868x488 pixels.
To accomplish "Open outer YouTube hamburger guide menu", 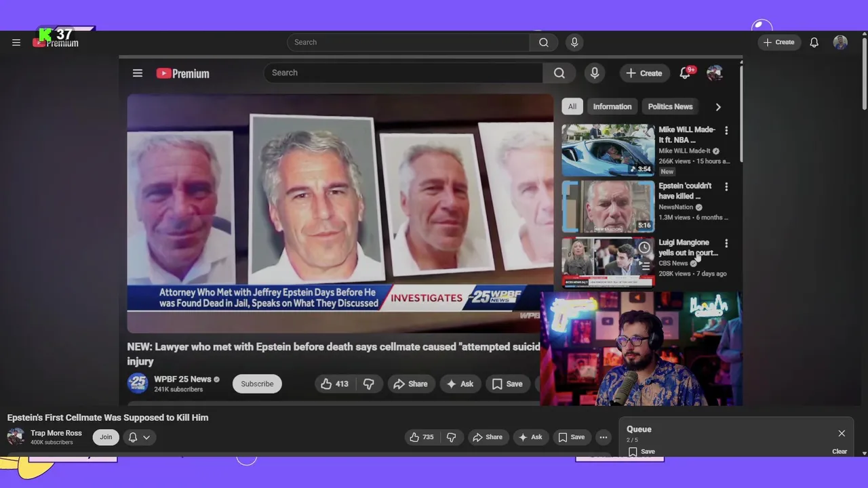I will pyautogui.click(x=16, y=42).
